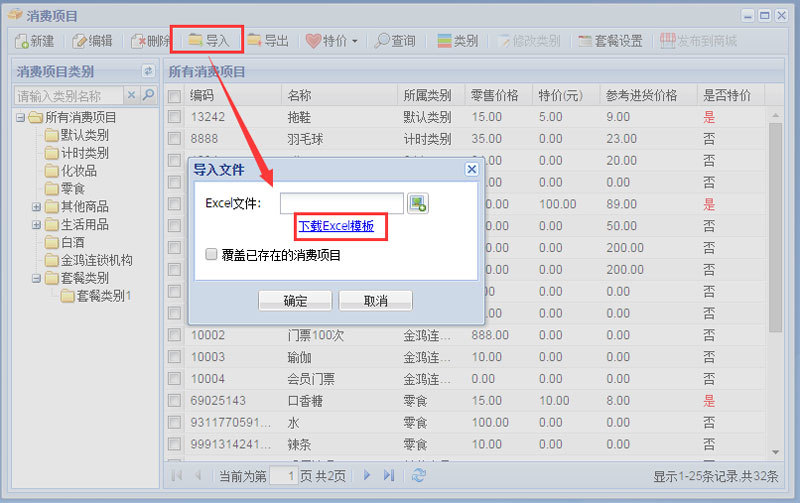Click the 导出 toolbar button

coord(268,41)
